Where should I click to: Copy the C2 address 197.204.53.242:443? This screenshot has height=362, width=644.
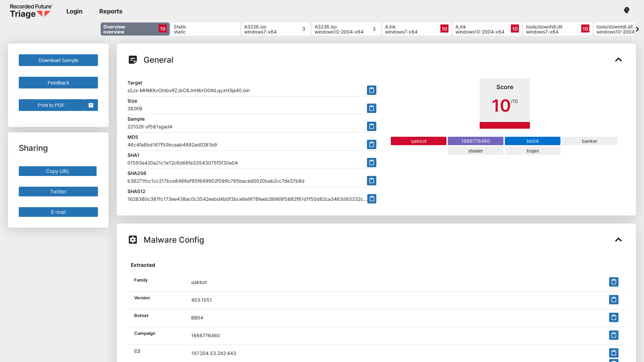pyautogui.click(x=614, y=353)
